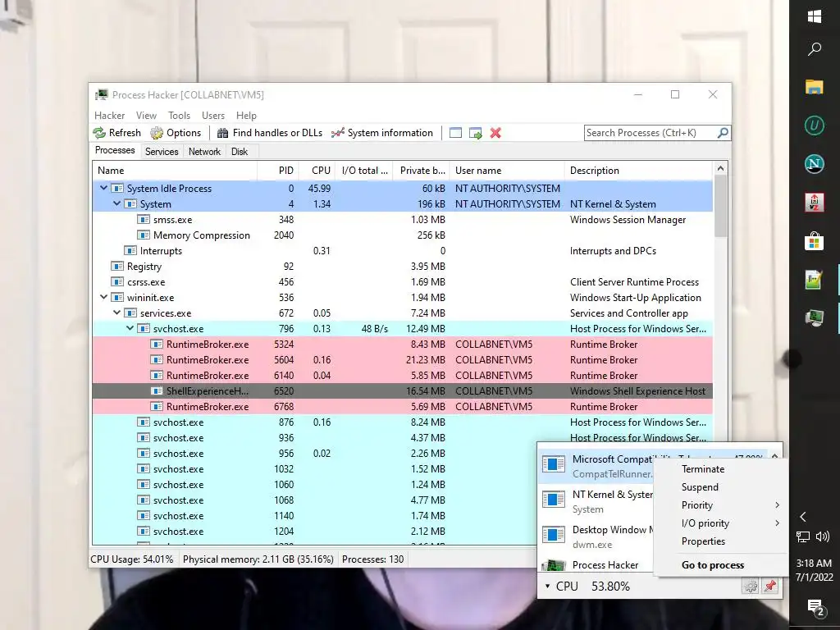The width and height of the screenshot is (840, 630).
Task: Sort by the PID column header
Action: [x=278, y=171]
